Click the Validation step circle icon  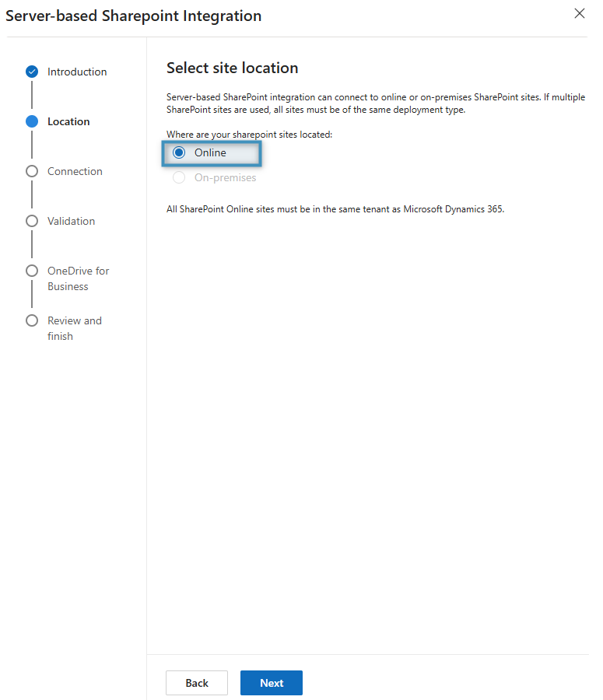pos(32,221)
